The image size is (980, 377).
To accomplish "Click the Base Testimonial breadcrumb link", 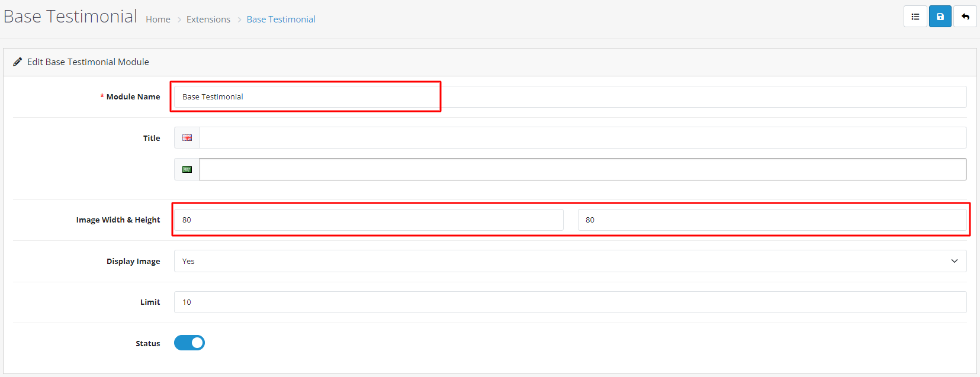I will coord(281,20).
